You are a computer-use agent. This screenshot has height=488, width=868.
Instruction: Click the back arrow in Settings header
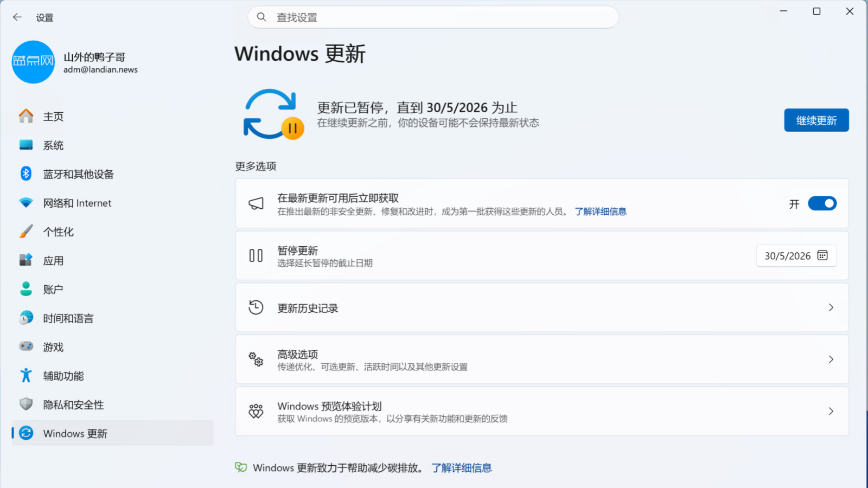pyautogui.click(x=17, y=17)
